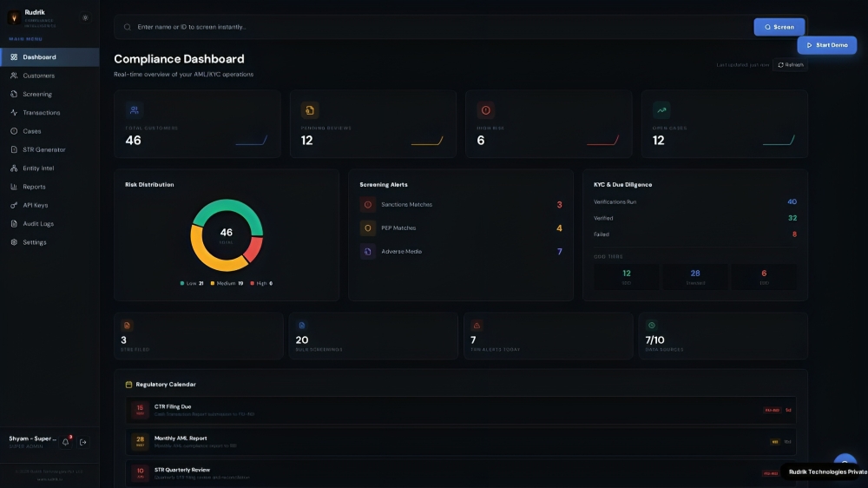Click the Sanctions Matches icon
The width and height of the screenshot is (868, 488).
click(367, 204)
